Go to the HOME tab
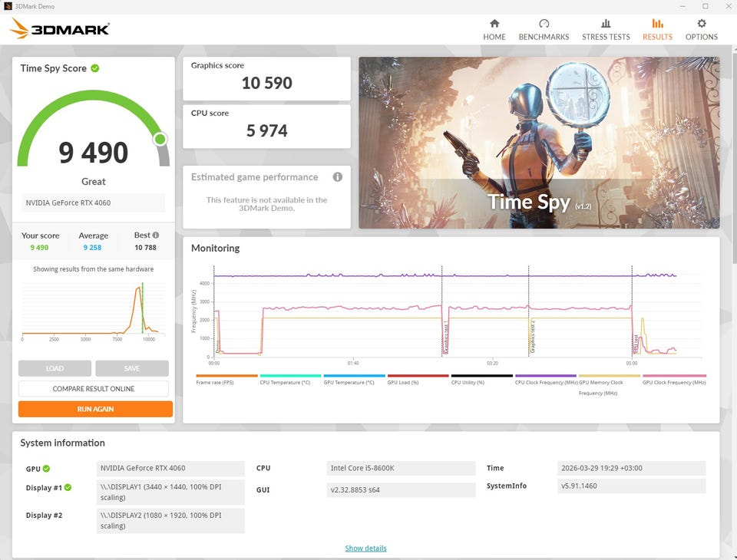The image size is (737, 560). 494,30
